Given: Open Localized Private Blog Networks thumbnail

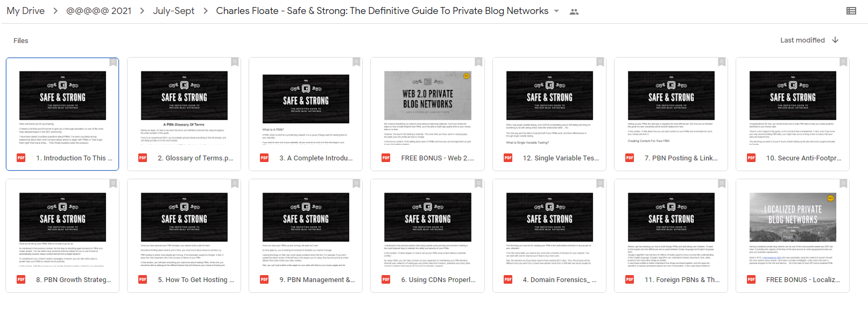Looking at the screenshot, I should (793, 229).
